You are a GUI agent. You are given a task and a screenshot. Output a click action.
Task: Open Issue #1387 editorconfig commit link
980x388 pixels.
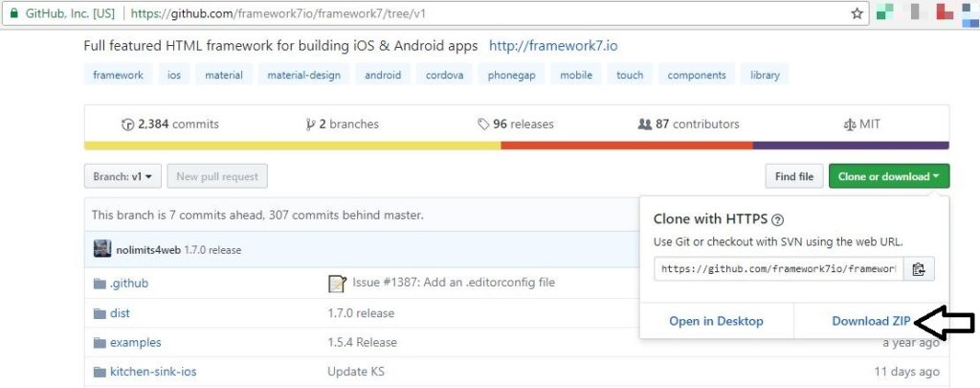[454, 283]
